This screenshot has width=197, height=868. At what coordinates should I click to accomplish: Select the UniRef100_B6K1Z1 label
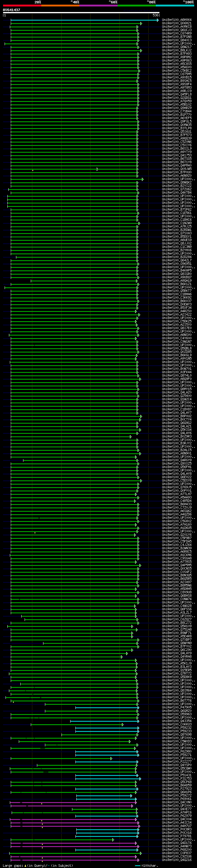click(177, 284)
